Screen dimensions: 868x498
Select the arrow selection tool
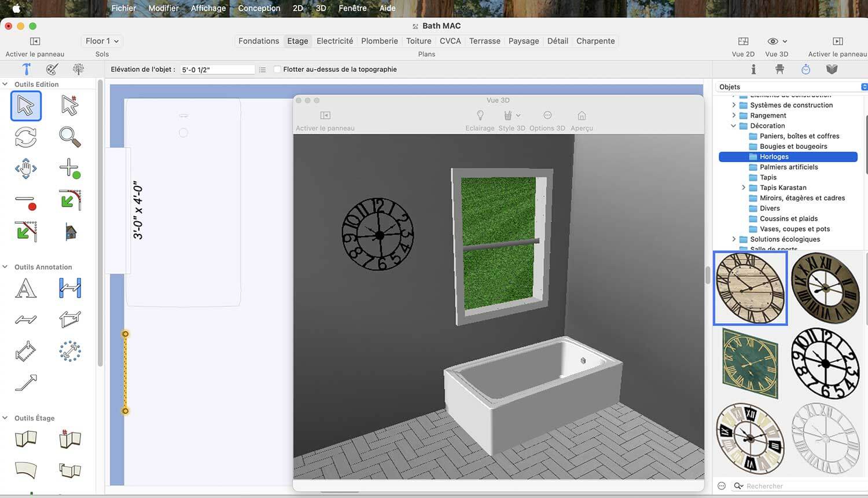[x=26, y=106]
